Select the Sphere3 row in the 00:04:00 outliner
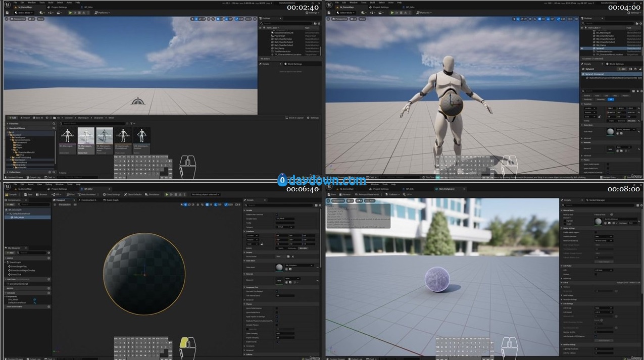This screenshot has height=360, width=644. tap(611, 48)
